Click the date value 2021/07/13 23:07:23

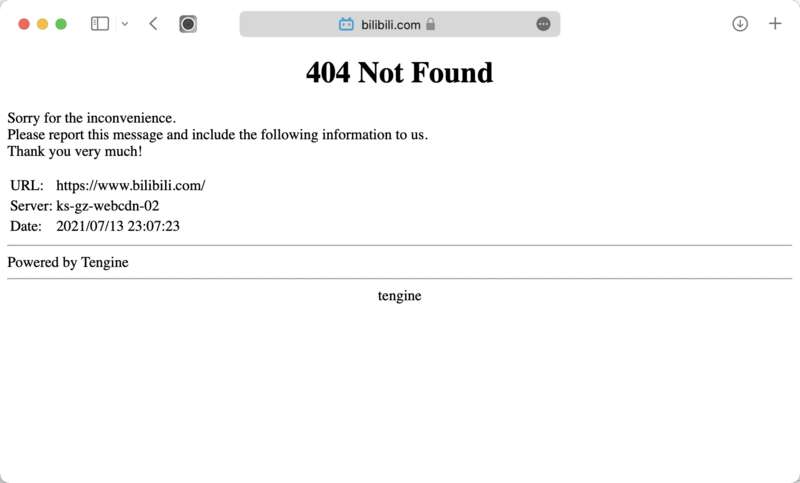pyautogui.click(x=118, y=226)
